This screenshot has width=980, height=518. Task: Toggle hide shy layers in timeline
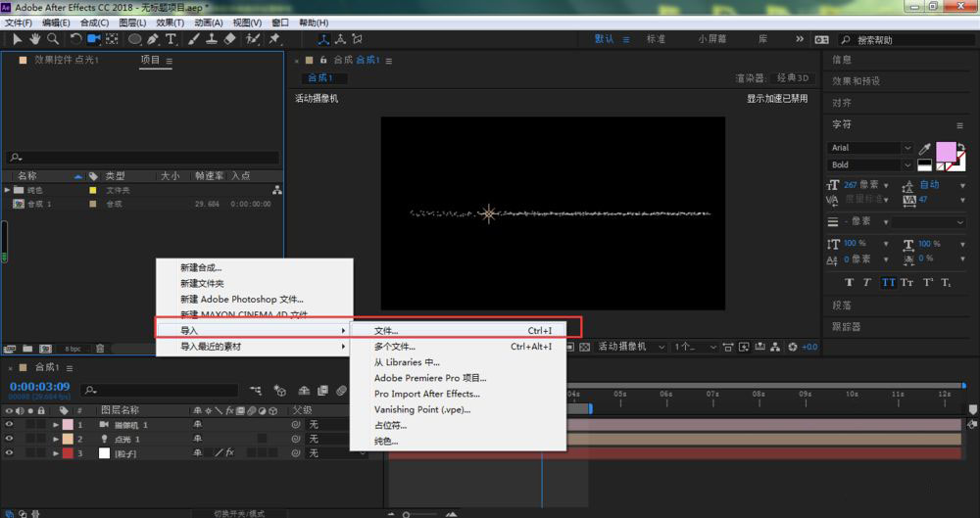304,391
